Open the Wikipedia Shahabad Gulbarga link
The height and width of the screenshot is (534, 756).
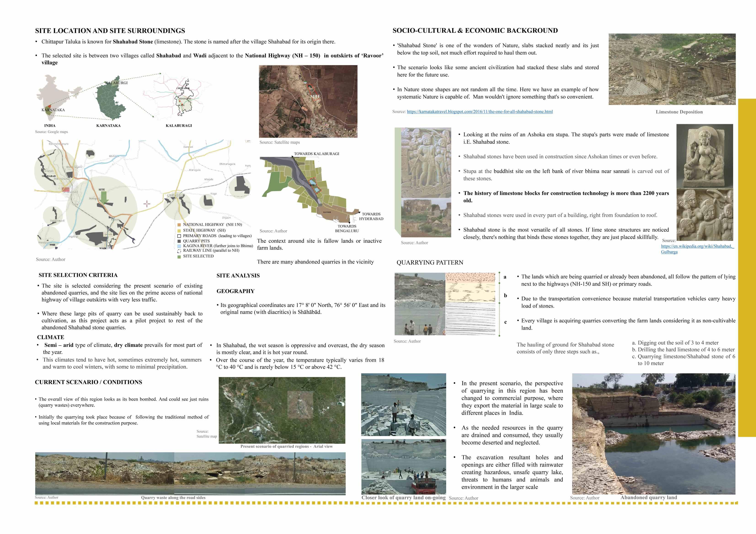[697, 246]
